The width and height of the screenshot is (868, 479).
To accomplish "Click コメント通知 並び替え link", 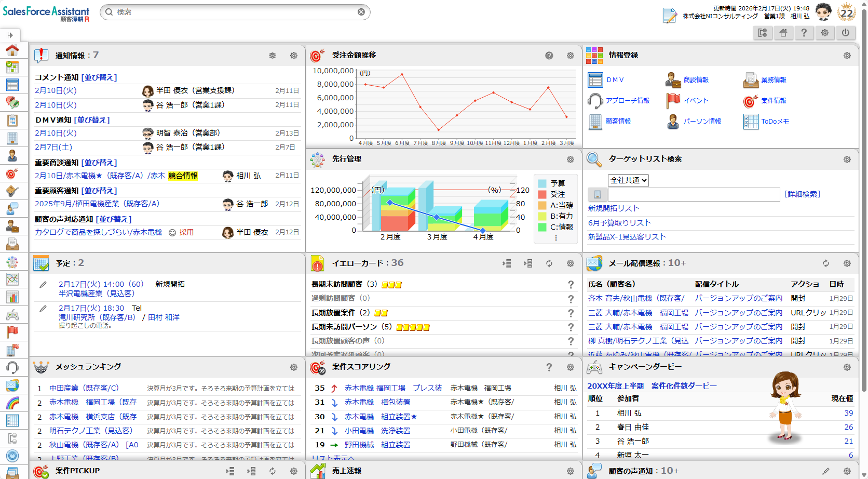I will click(x=99, y=77).
